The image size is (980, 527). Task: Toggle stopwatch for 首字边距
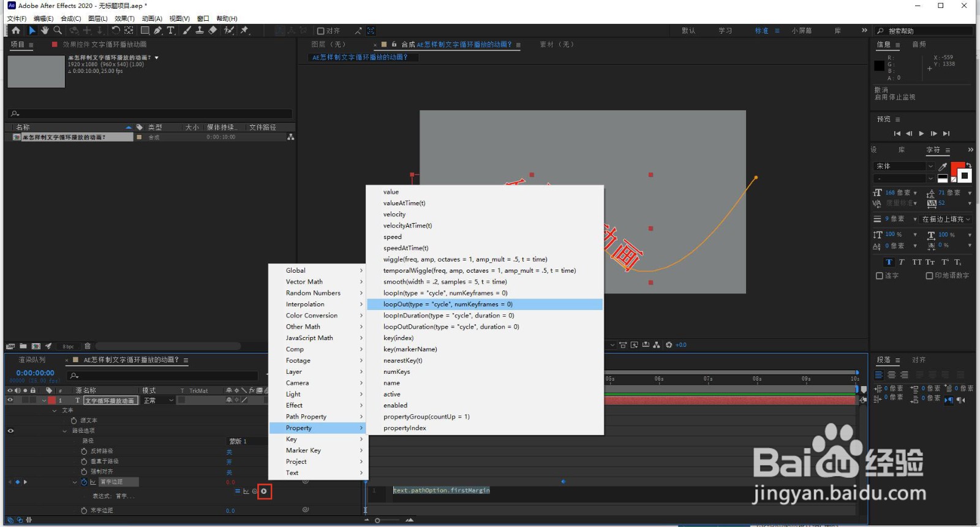(x=84, y=482)
